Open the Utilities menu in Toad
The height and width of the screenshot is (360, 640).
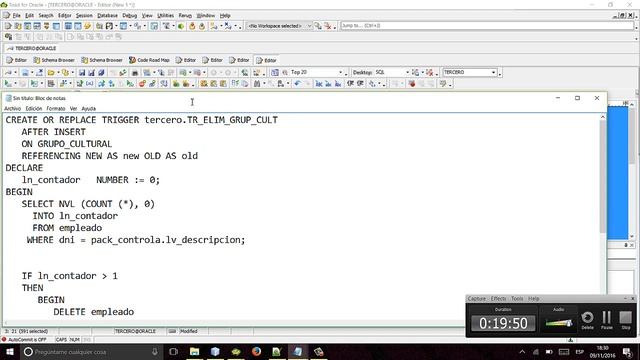click(165, 16)
